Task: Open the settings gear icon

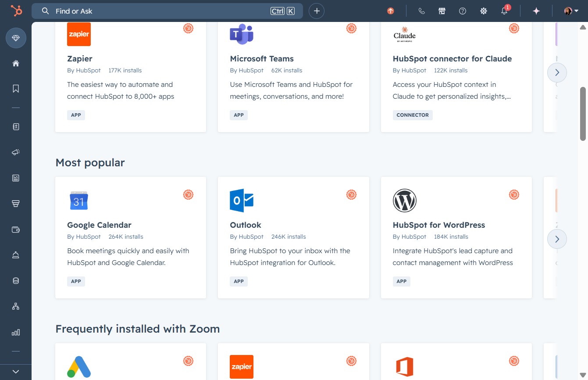Action: 484,11
